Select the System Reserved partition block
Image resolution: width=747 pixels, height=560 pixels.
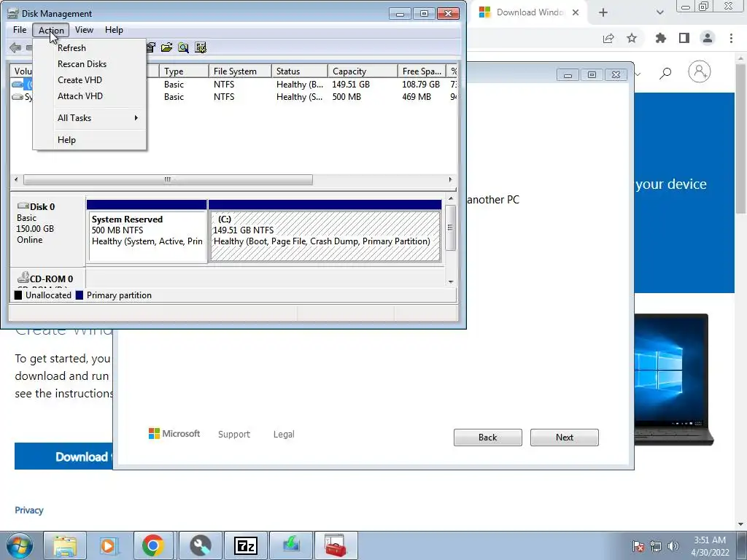point(147,231)
